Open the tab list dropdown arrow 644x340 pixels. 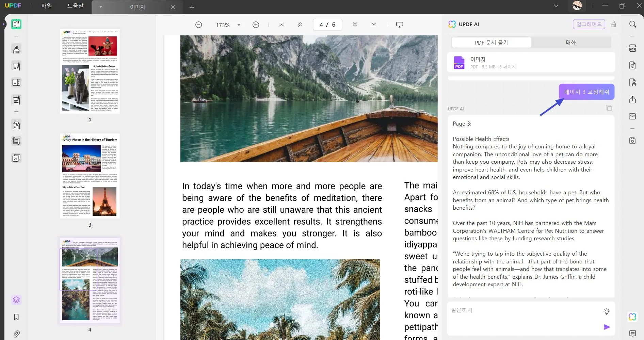[x=101, y=7]
